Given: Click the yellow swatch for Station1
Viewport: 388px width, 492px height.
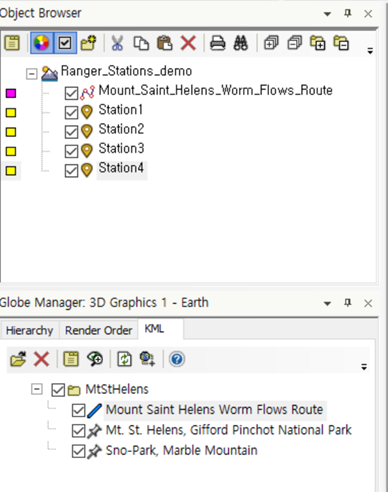Looking at the screenshot, I should pos(11,113).
